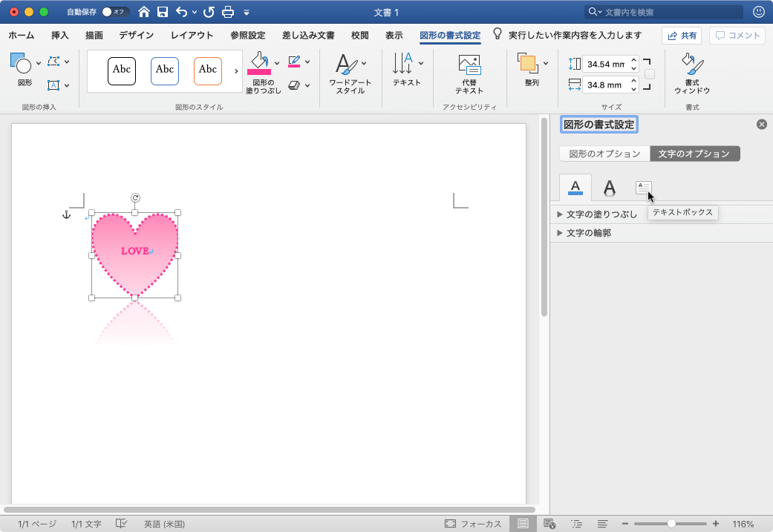Click the Home icon in title bar
Image resolution: width=773 pixels, height=532 pixels.
[144, 12]
